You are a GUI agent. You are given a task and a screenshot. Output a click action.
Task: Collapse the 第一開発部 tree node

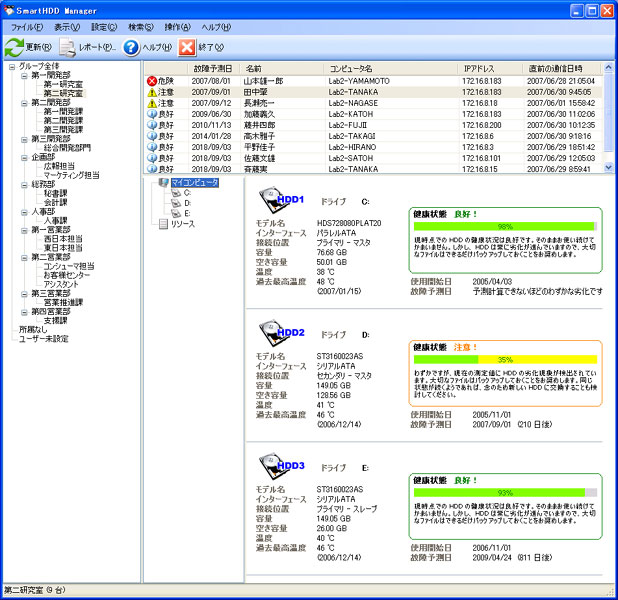[24, 76]
